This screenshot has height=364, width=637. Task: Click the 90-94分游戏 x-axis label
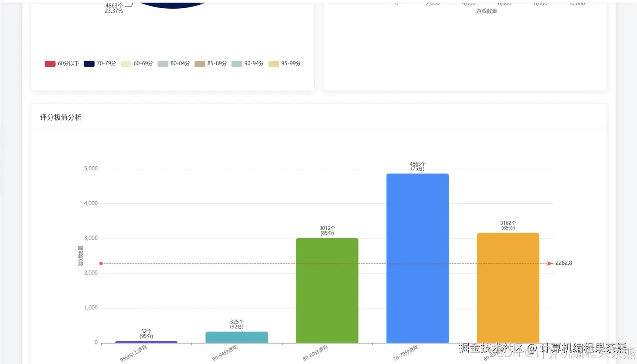225,353
